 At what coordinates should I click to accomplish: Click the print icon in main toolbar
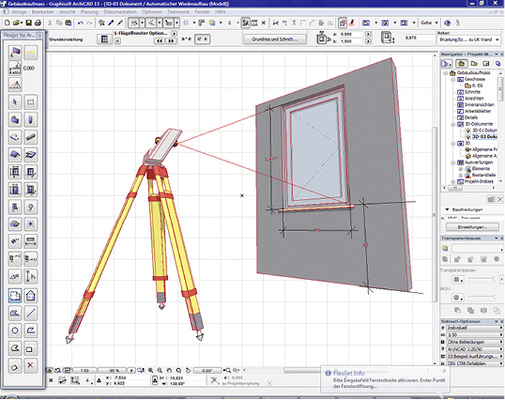pyautogui.click(x=38, y=23)
